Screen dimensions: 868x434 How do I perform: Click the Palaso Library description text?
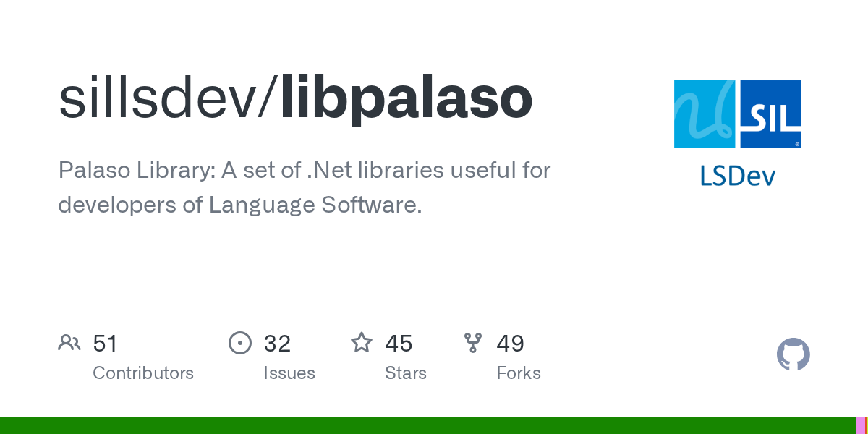coord(304,188)
